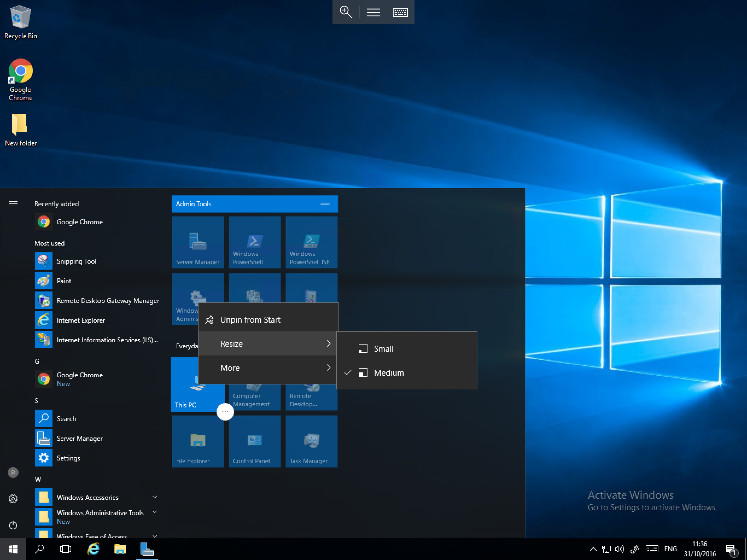The height and width of the screenshot is (560, 747).
Task: Choose the Small tile size
Action: coord(407,349)
